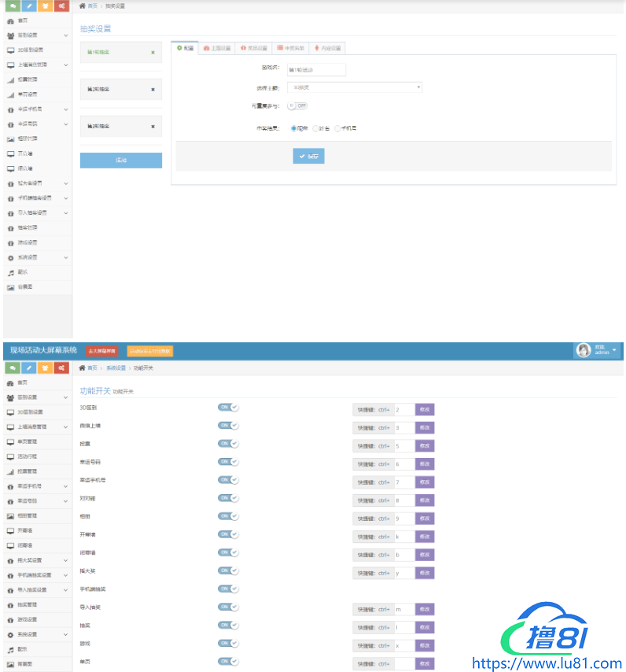This screenshot has width=626, height=672.
Task: Open the 选择主题 dropdown list
Action: (x=354, y=87)
